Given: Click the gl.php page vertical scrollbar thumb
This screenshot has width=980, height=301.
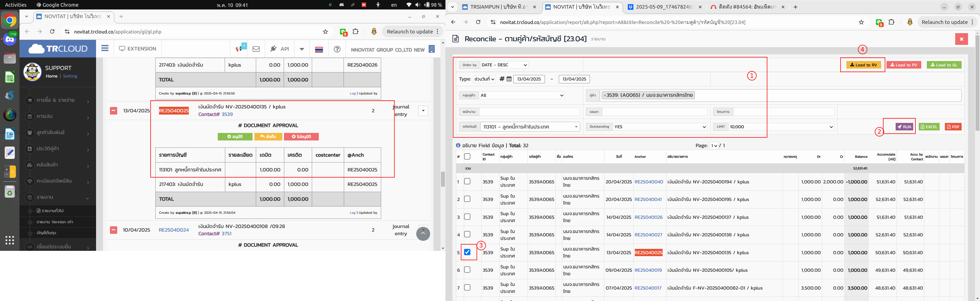Looking at the screenshot, I should point(443,179).
